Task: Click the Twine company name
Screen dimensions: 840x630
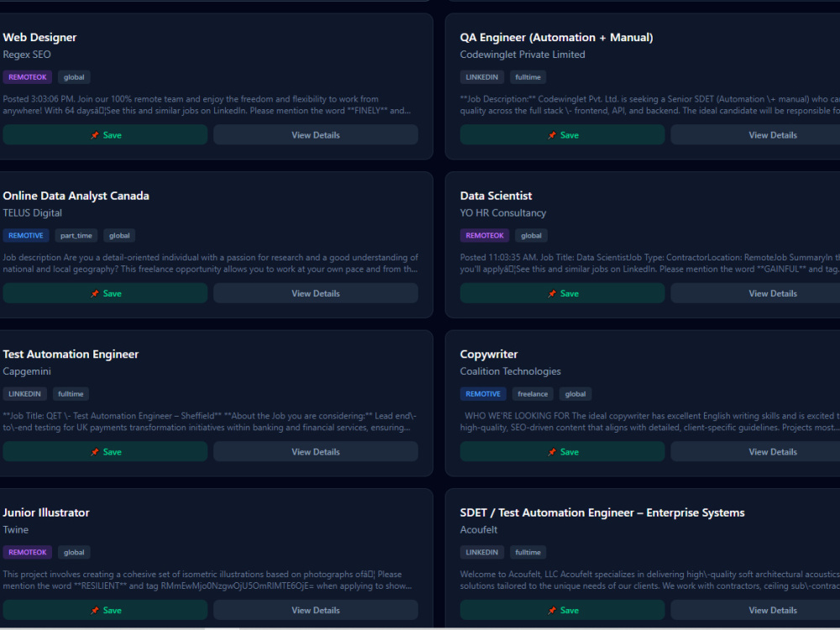Action: pyautogui.click(x=15, y=530)
